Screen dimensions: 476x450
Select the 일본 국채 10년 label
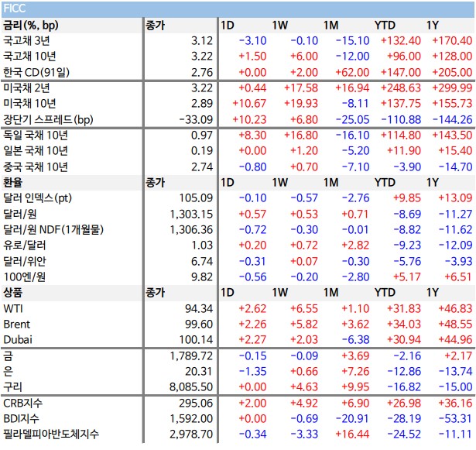click(x=36, y=151)
